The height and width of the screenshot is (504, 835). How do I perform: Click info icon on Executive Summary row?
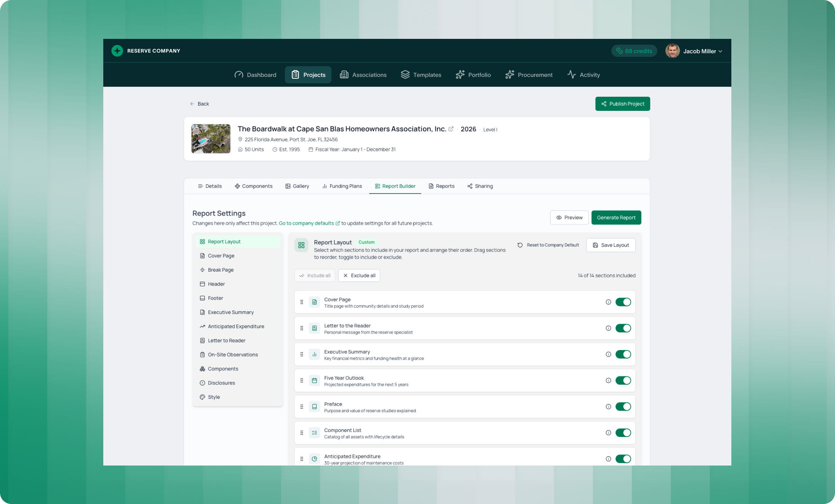tap(608, 354)
